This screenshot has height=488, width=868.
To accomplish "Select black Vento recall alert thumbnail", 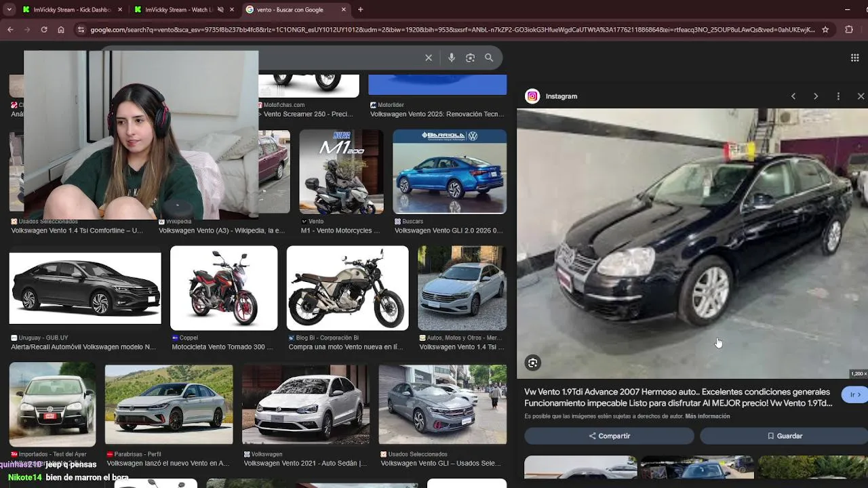I will [x=85, y=288].
